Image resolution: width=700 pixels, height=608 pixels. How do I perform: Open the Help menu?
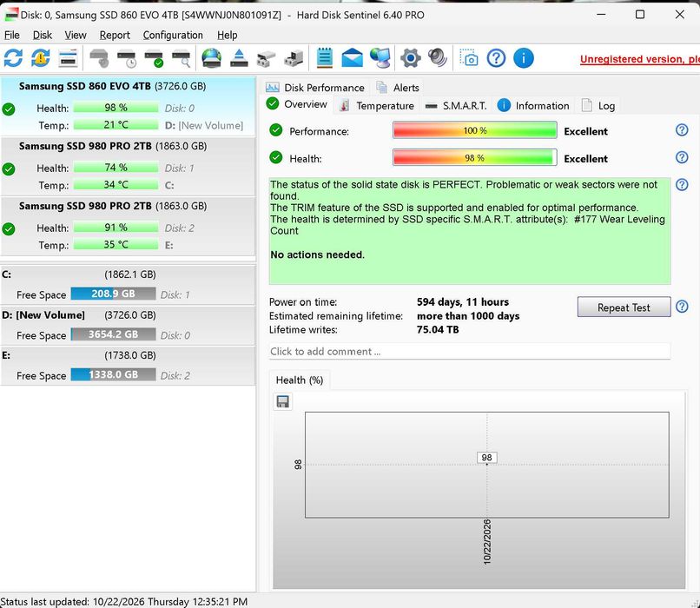pos(228,35)
